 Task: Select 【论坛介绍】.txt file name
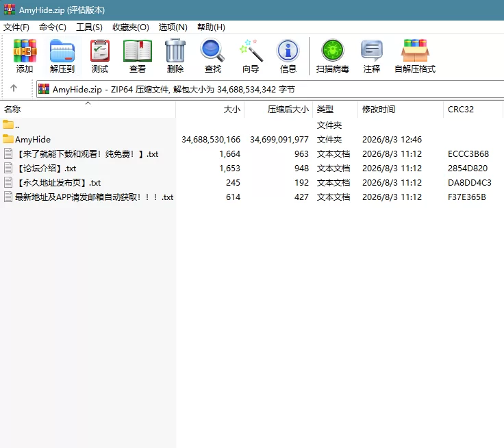pyautogui.click(x=46, y=169)
